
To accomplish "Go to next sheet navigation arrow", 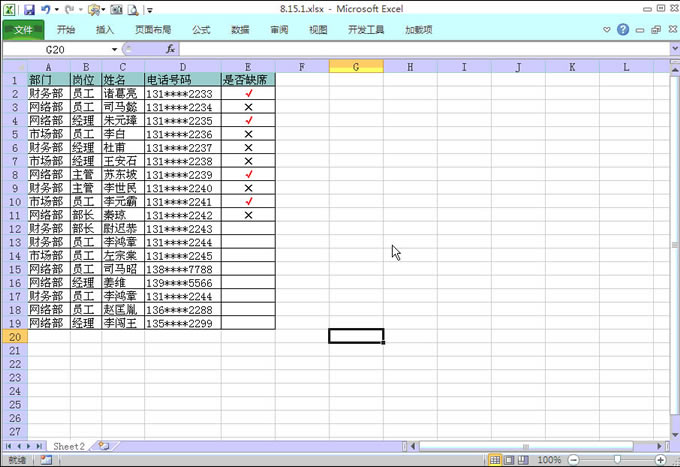I will tap(29, 446).
